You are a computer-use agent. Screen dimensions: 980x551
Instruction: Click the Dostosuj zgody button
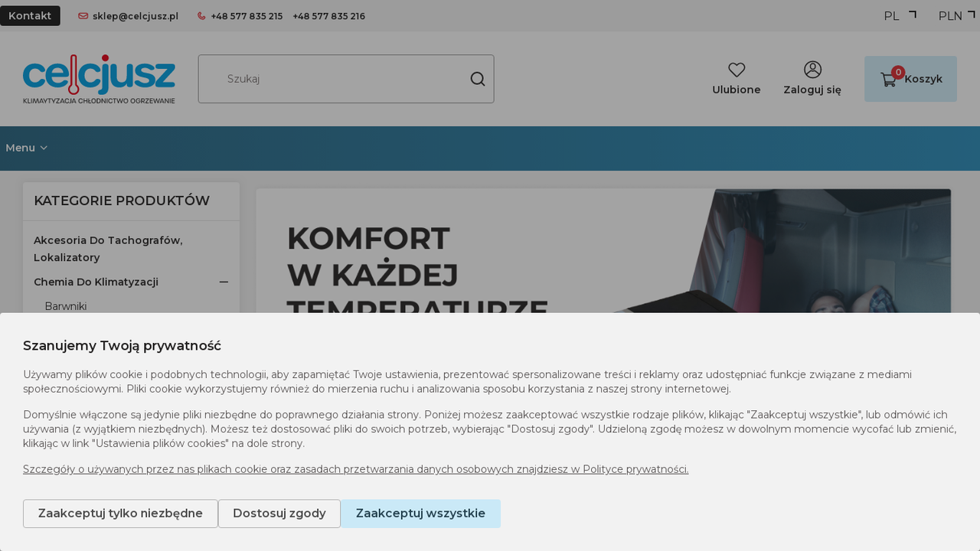(x=279, y=514)
